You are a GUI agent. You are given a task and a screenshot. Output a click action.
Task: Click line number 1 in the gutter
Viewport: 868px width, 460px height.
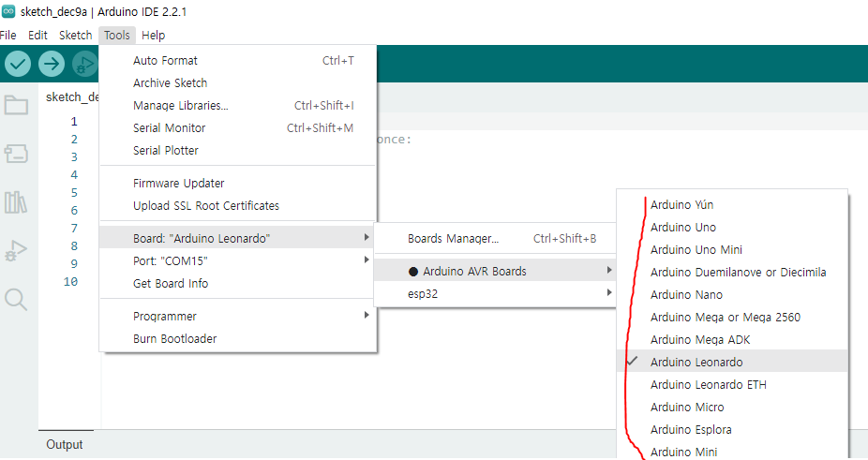(x=74, y=122)
